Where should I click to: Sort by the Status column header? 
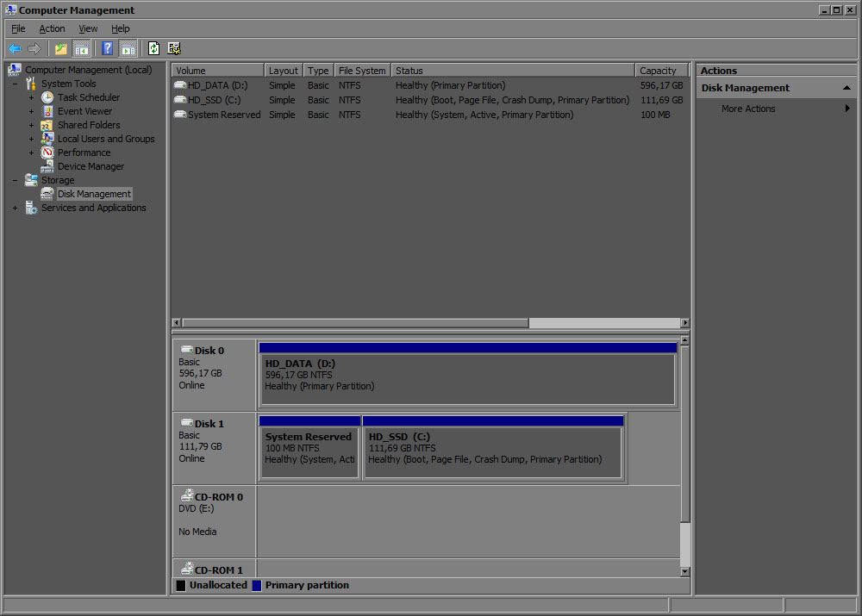pyautogui.click(x=513, y=71)
